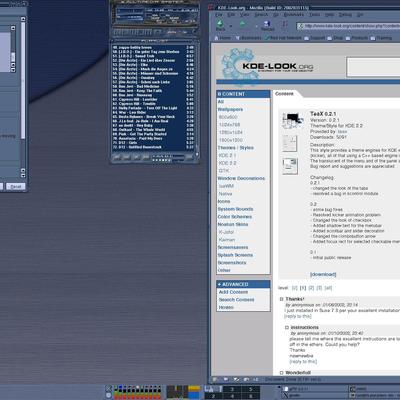Open the Wallpapers category link
The image size is (400, 400).
coord(230,109)
